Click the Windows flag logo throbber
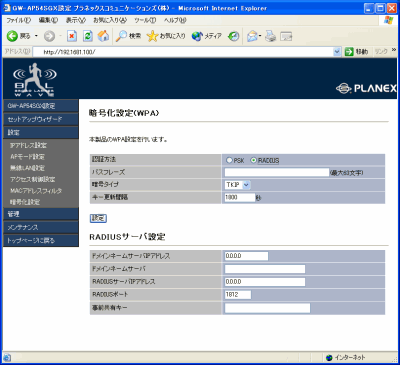The image size is (400, 365). 388,20
